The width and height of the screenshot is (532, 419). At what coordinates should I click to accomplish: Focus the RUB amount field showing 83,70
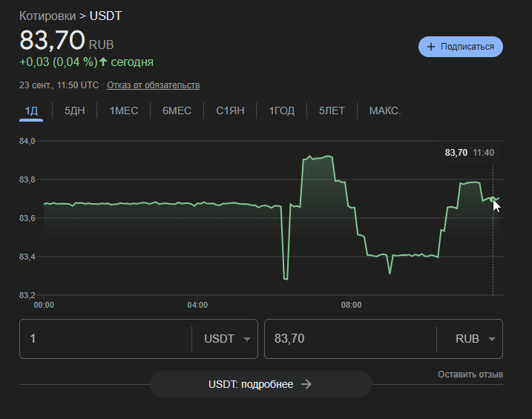click(x=349, y=339)
